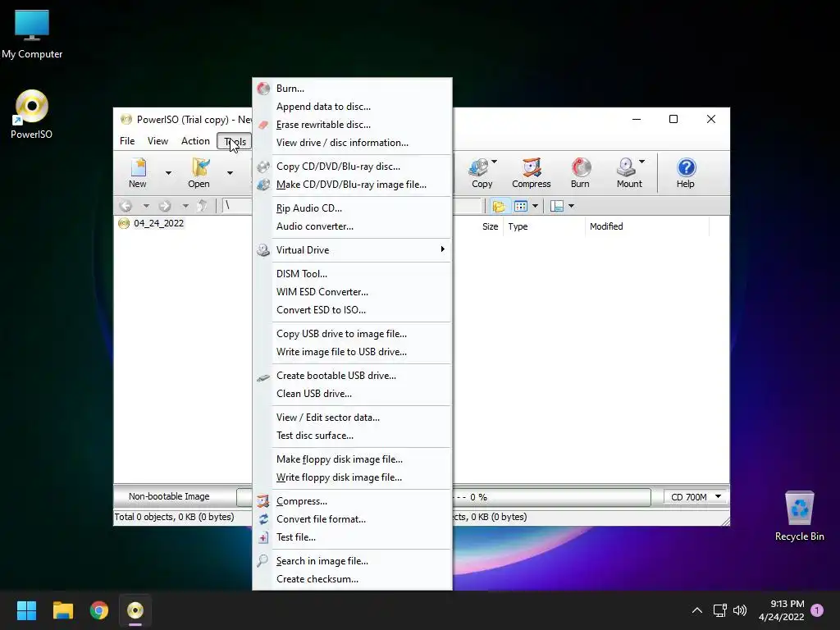Show hidden system tray icons
Screen dimensions: 840x630
pos(697,610)
